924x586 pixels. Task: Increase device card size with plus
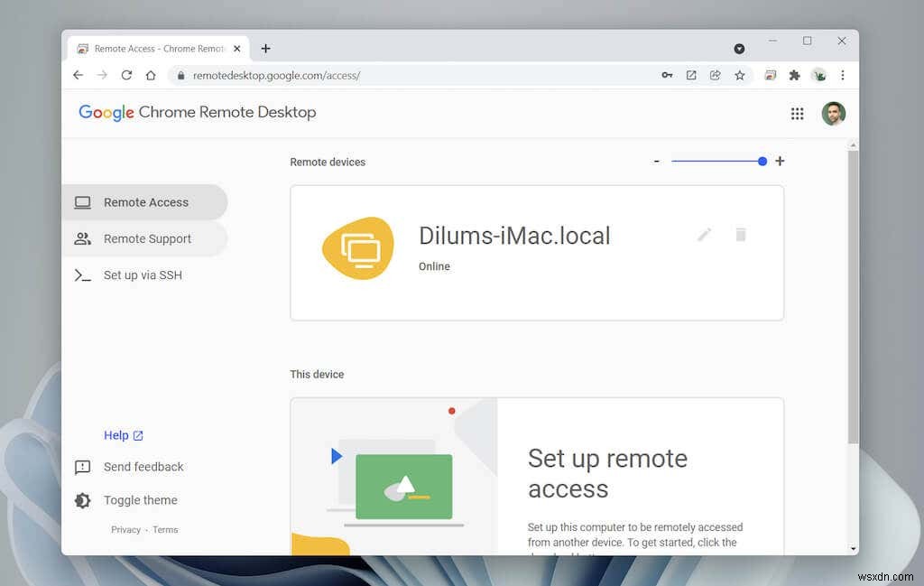tap(780, 161)
